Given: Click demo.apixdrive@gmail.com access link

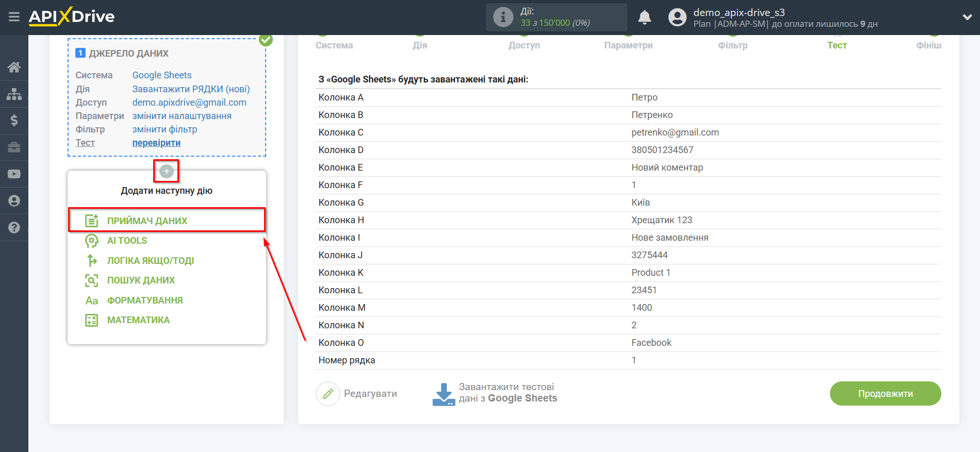Looking at the screenshot, I should [189, 103].
